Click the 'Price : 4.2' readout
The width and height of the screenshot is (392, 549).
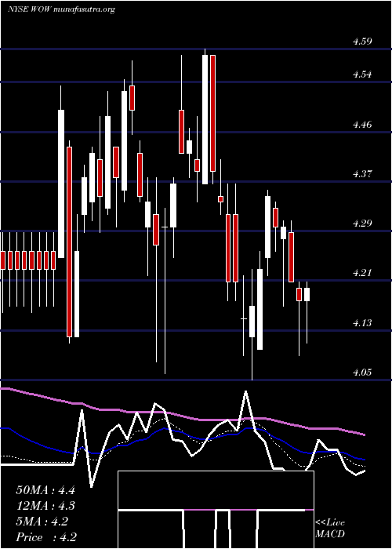coord(46,537)
